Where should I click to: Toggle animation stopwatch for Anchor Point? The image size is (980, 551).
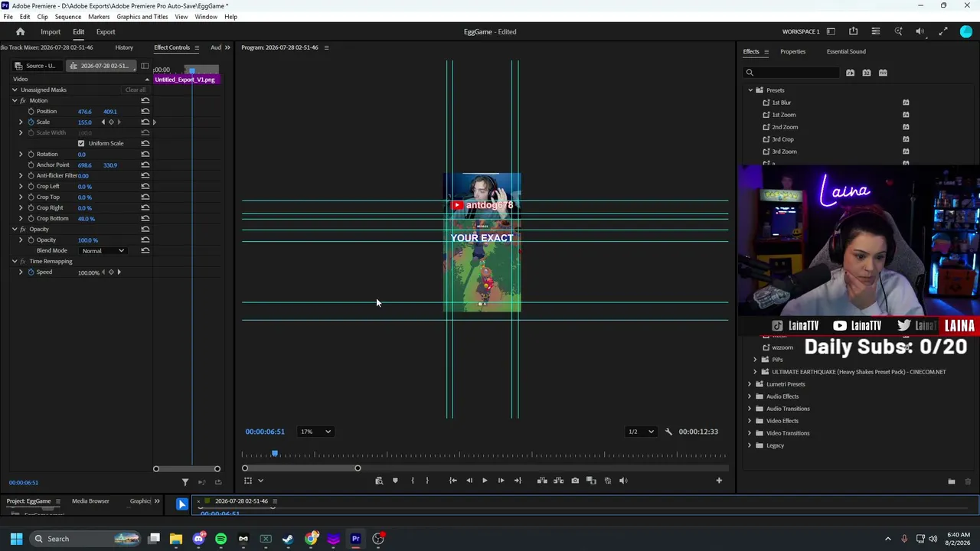tap(31, 165)
